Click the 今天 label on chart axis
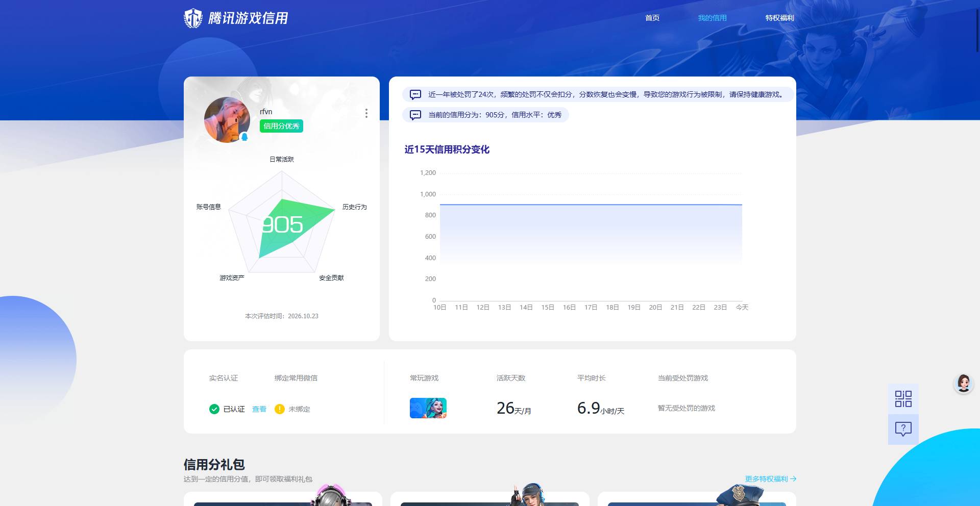 click(742, 307)
